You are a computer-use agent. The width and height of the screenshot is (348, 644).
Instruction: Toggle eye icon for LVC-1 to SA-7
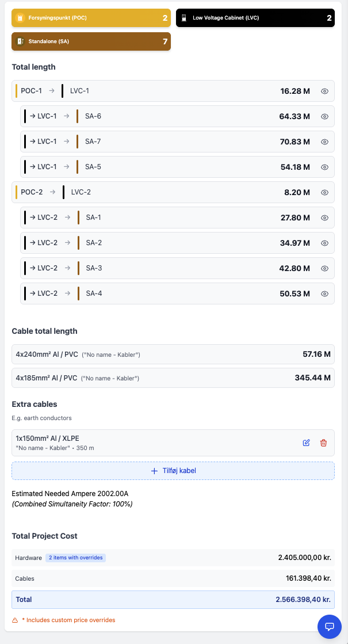tap(324, 142)
